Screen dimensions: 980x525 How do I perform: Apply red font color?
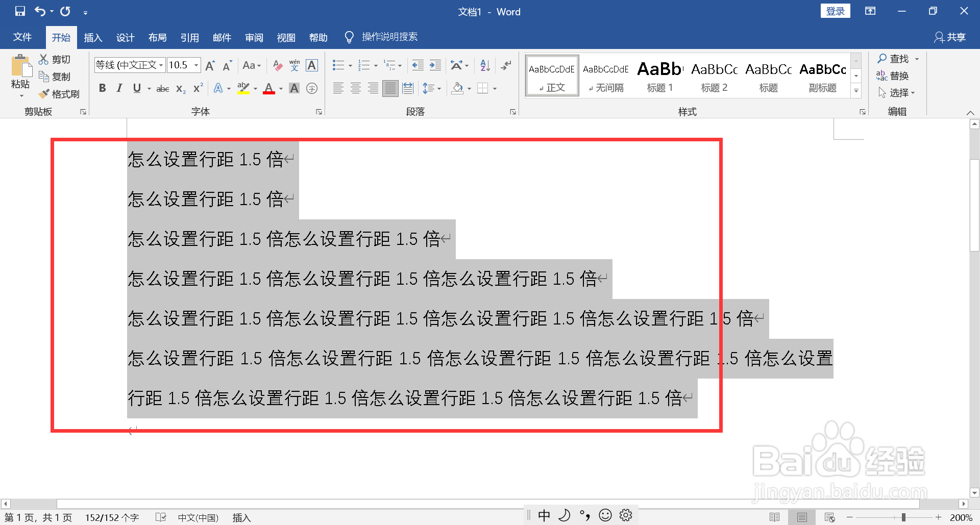(x=269, y=89)
